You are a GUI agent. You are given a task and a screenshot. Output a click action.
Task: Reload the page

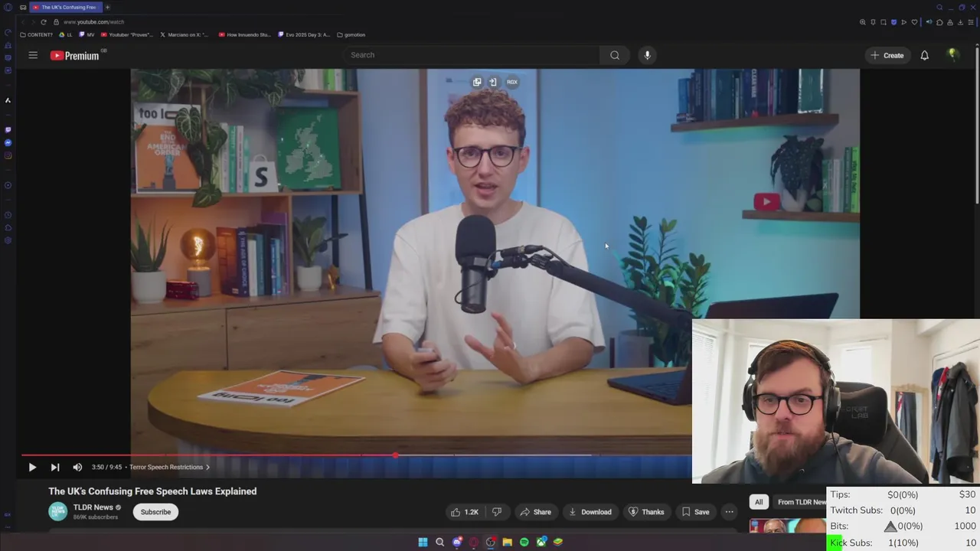[44, 21]
